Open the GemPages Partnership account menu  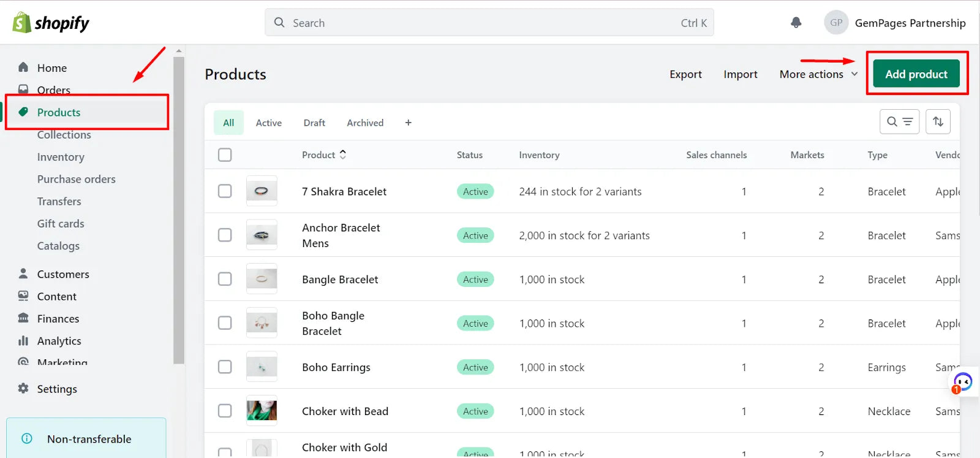pyautogui.click(x=895, y=23)
